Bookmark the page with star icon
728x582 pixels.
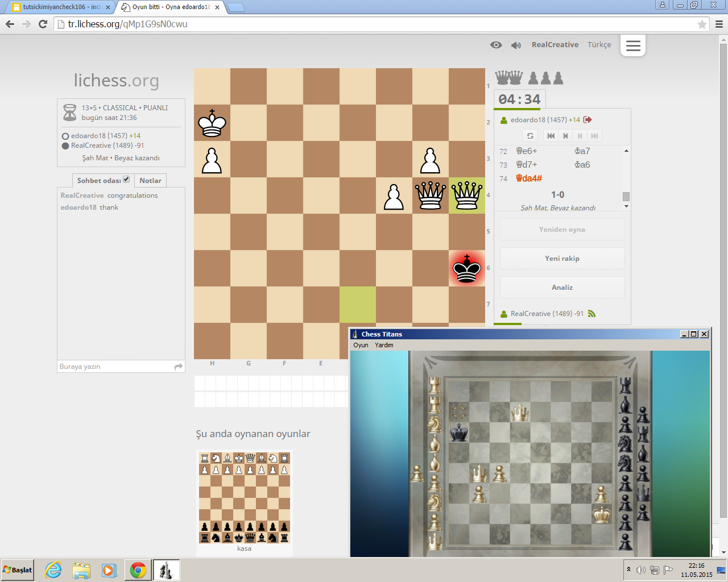point(702,24)
